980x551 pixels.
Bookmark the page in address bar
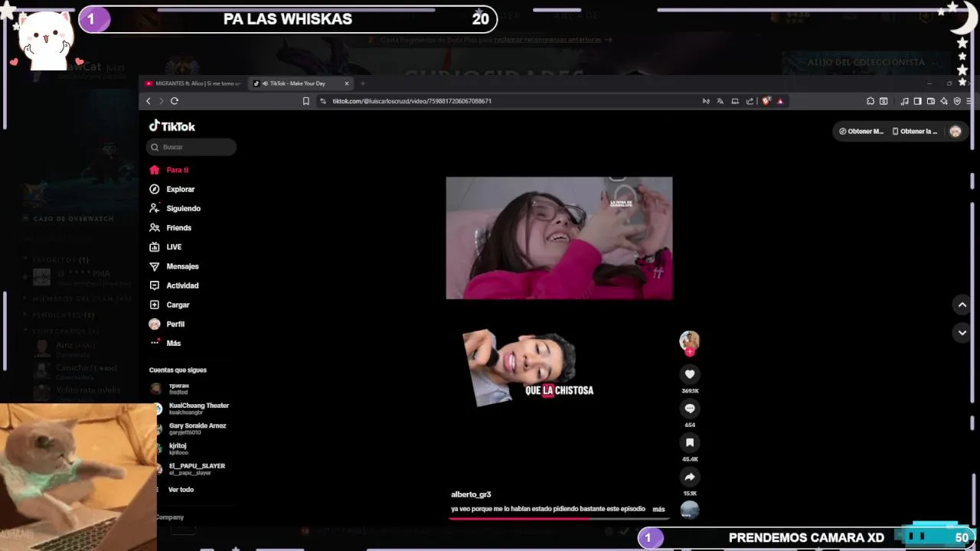pyautogui.click(x=306, y=101)
